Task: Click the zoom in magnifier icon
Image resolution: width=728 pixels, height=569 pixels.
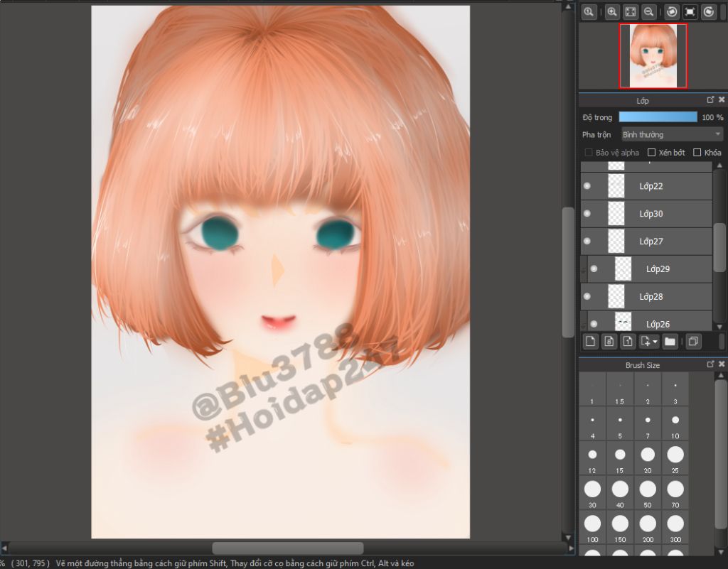Action: tap(612, 12)
